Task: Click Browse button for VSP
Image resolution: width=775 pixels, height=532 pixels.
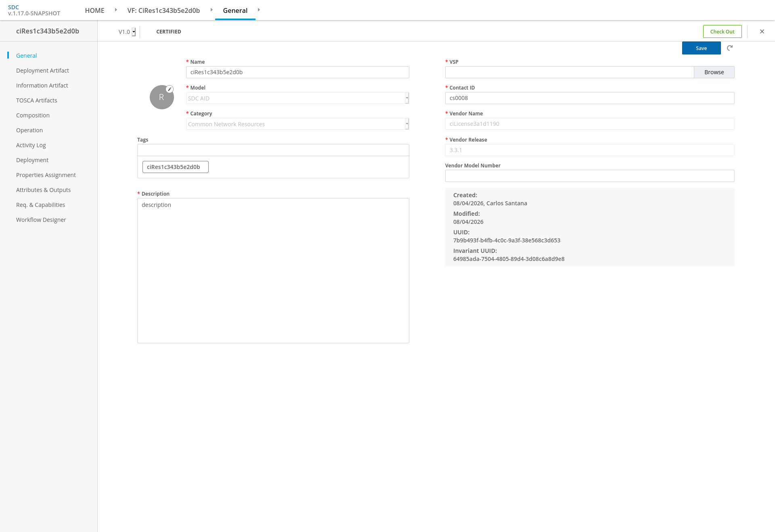Action: 714,72
